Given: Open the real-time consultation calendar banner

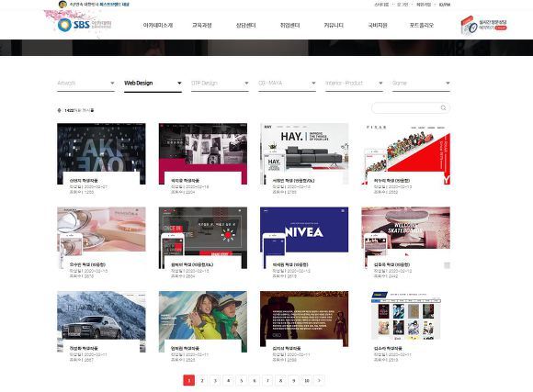Looking at the screenshot, I should (x=483, y=25).
